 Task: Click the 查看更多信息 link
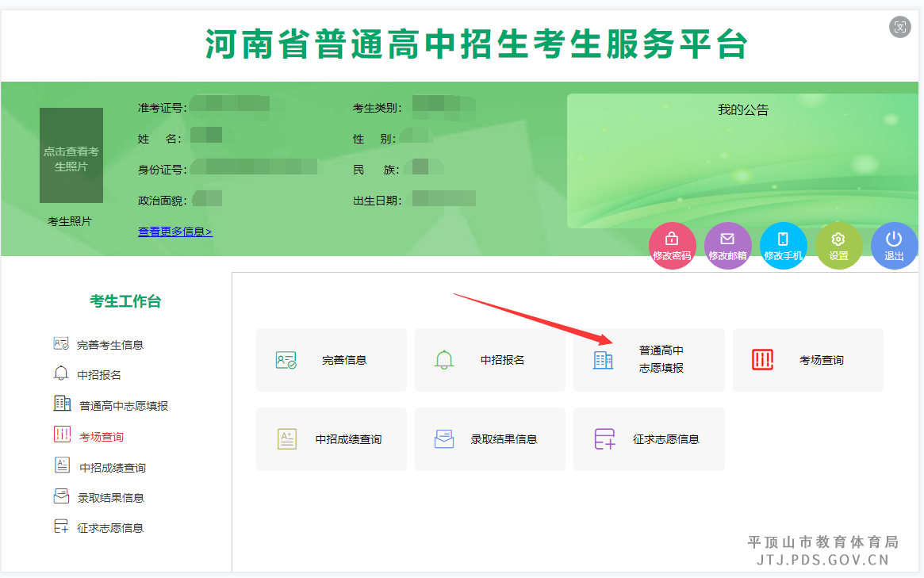point(174,230)
